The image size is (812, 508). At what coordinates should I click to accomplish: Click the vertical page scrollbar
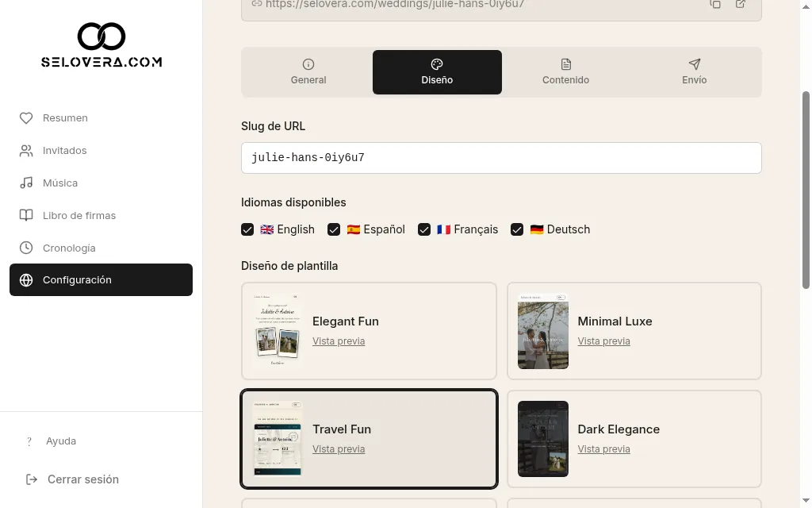click(806, 190)
